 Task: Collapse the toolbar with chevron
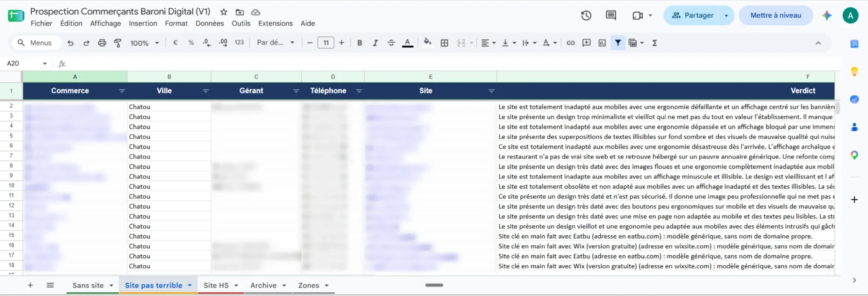(818, 43)
